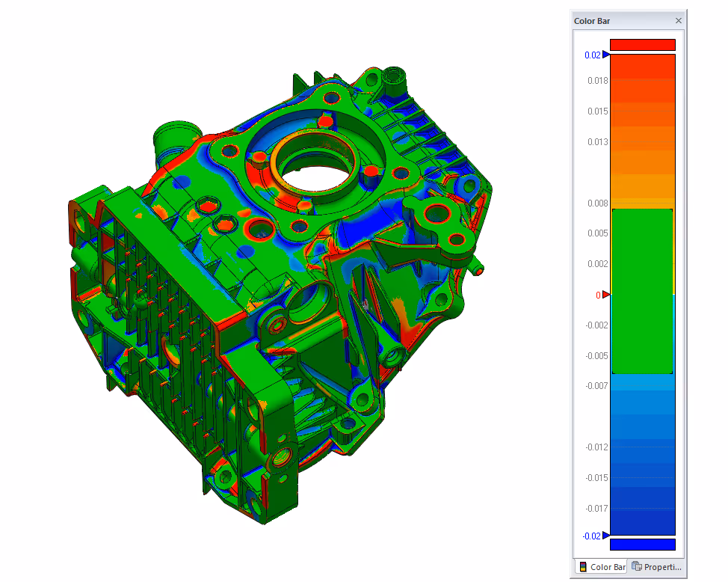This screenshot has width=728, height=582.
Task: Click the 0.015 scale label
Action: [597, 111]
